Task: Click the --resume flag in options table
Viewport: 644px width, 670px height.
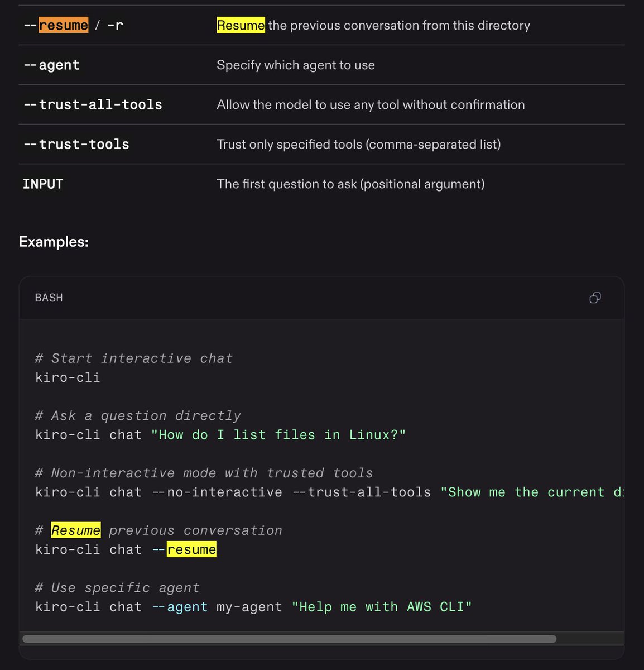Action: tap(56, 25)
